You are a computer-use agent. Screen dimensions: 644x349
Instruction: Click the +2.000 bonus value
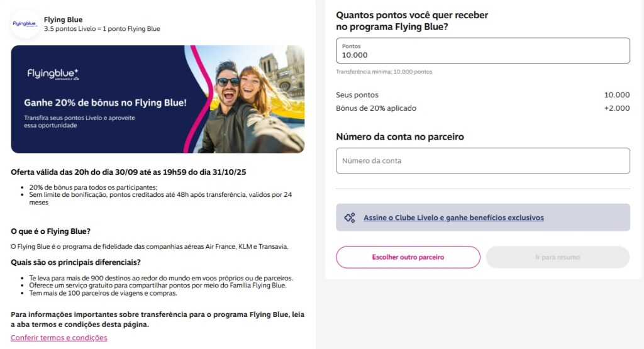coord(616,108)
